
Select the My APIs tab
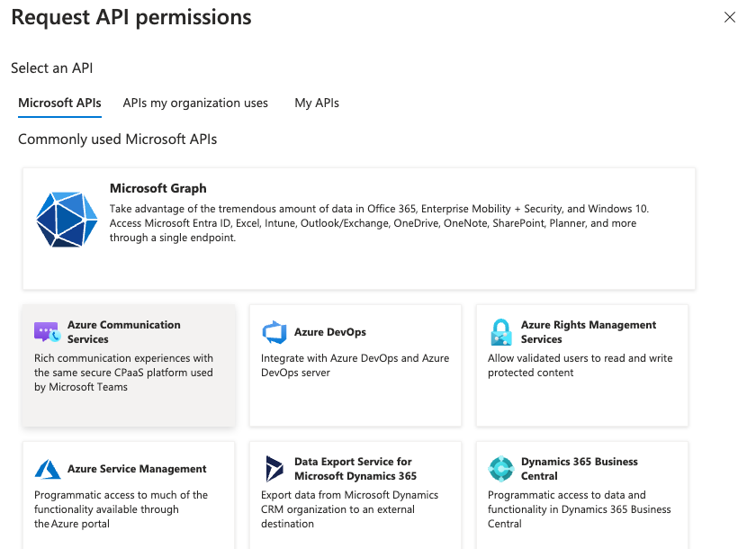pyautogui.click(x=317, y=103)
